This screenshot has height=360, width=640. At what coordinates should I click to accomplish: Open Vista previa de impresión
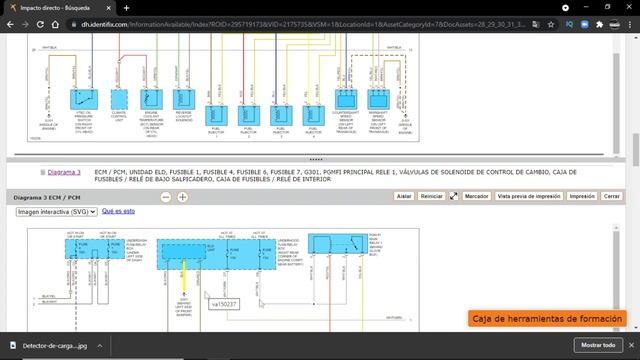tap(529, 196)
